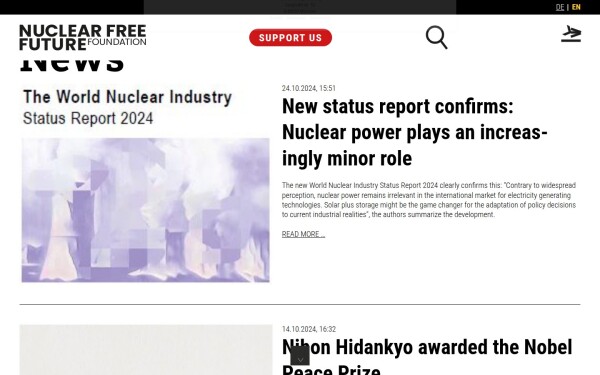Open the Nihon Hidankyo Nobel Peace Prize headline

(x=427, y=356)
